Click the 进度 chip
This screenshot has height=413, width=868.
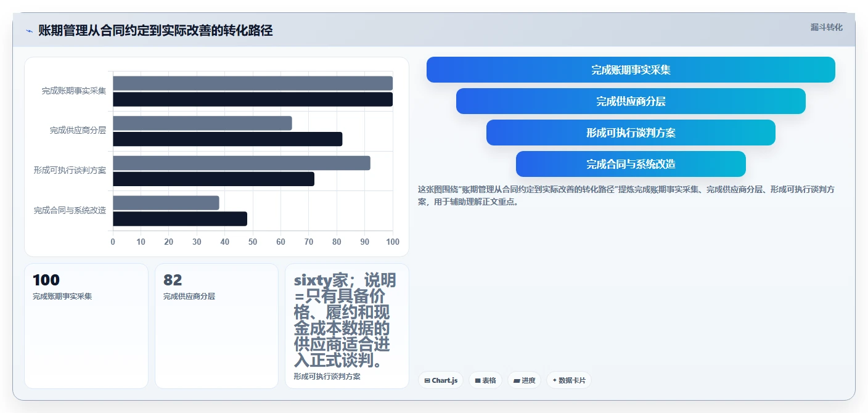click(525, 380)
